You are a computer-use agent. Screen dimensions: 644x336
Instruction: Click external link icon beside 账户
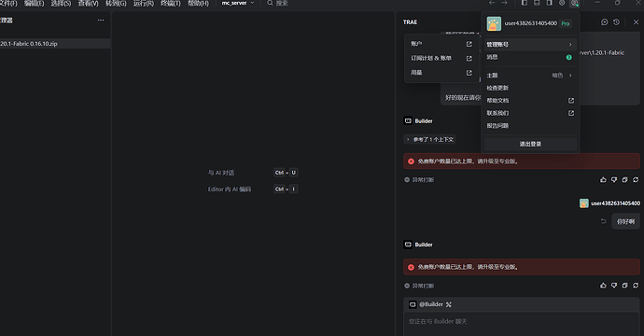pos(469,44)
